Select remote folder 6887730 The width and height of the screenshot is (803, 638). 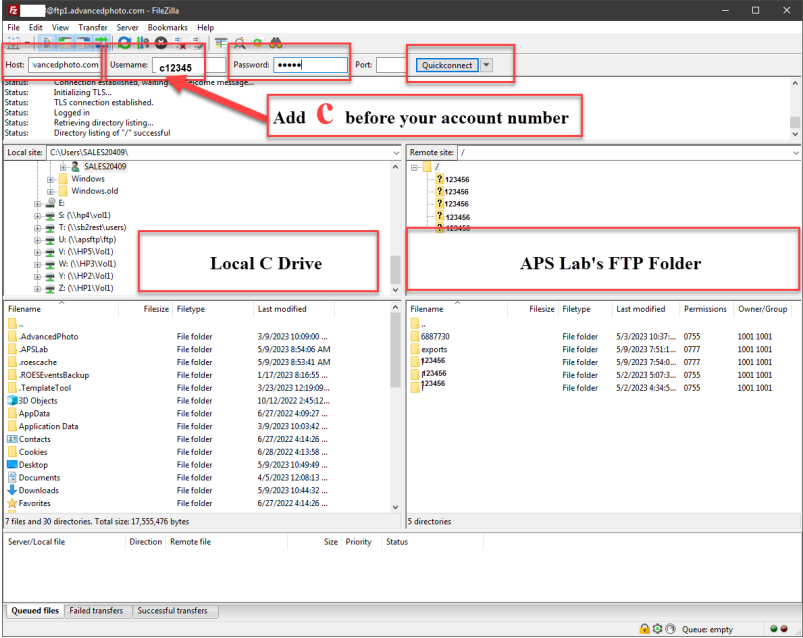pos(435,336)
